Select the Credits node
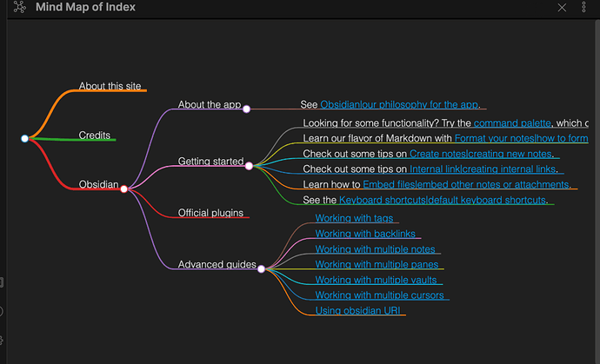Viewport: 600px width, 364px height. [94, 136]
